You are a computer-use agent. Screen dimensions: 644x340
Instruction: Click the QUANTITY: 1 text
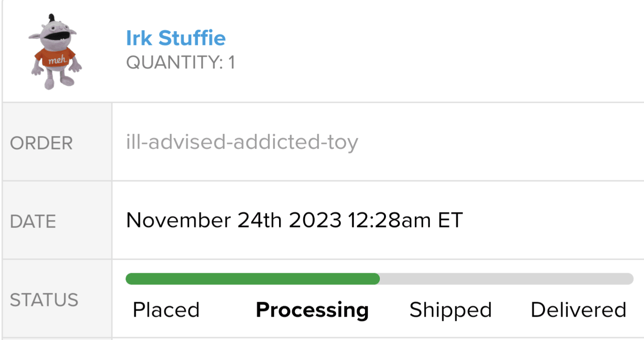point(180,63)
